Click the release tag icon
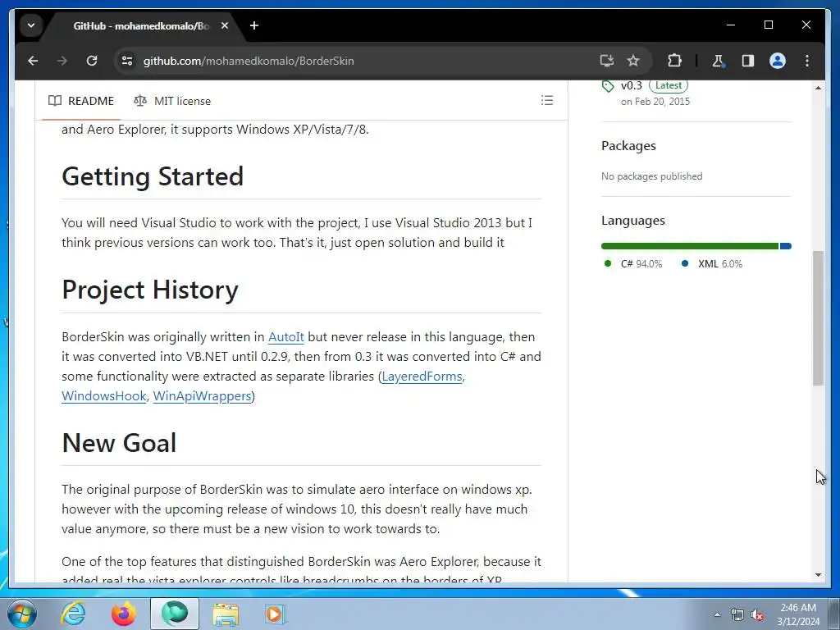This screenshot has height=630, width=840. point(608,86)
